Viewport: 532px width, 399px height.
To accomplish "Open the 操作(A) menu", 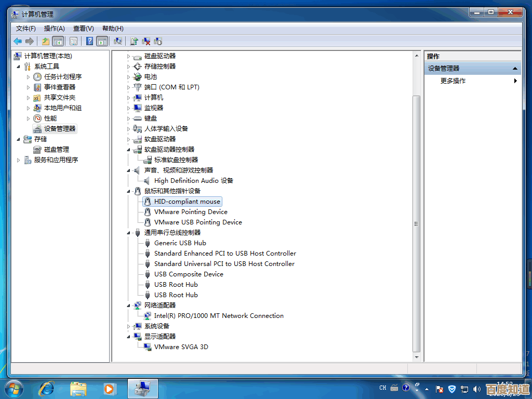I will 54,29.
